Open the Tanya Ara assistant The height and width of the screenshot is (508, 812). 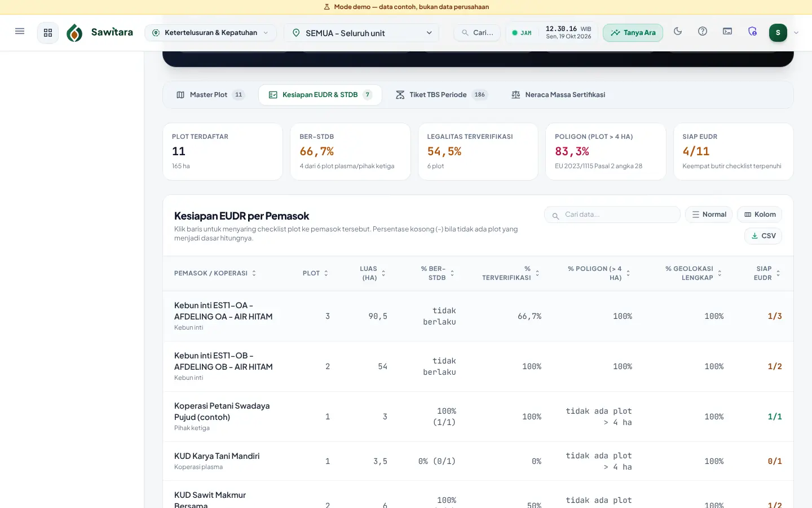[633, 33]
